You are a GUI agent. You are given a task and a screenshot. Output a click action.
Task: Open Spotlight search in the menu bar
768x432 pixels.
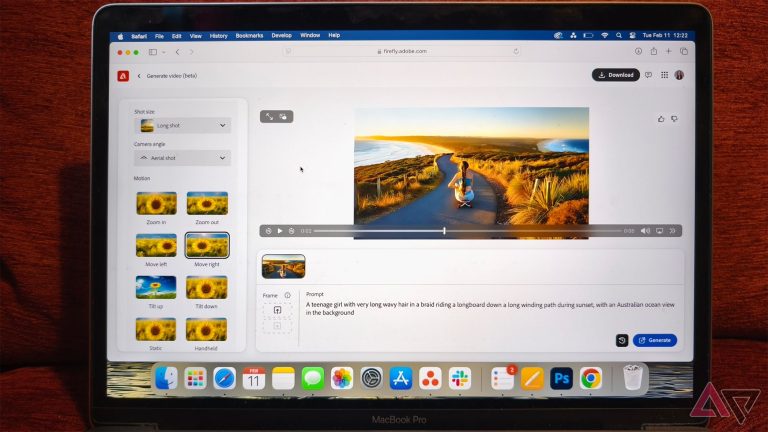click(x=619, y=36)
